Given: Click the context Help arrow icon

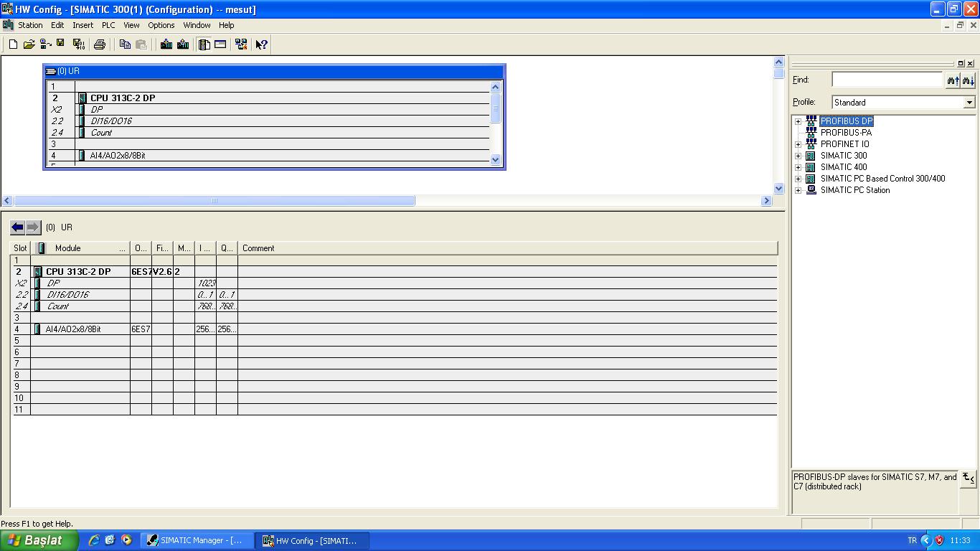Looking at the screenshot, I should [262, 44].
